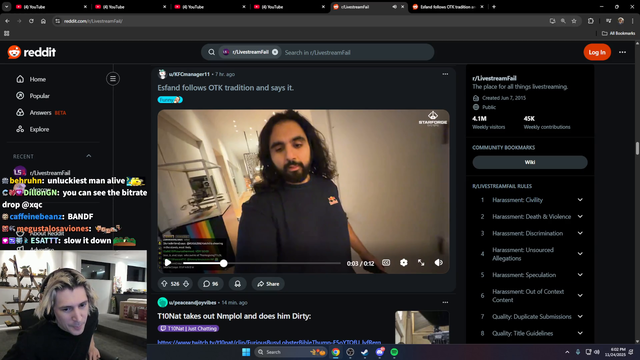Collapse the RECENT section chevron
This screenshot has width=640, height=360.
click(89, 156)
